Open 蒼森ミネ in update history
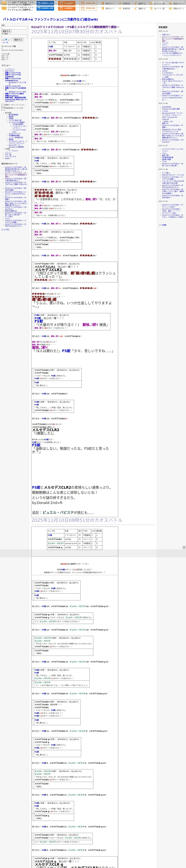Viewport: 186px width, 868px height. tap(165, 123)
